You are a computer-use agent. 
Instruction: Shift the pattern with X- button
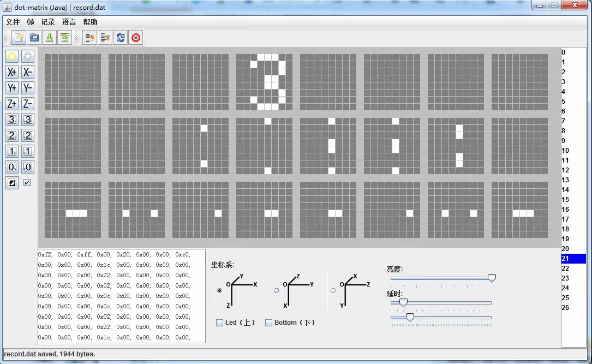click(x=28, y=72)
